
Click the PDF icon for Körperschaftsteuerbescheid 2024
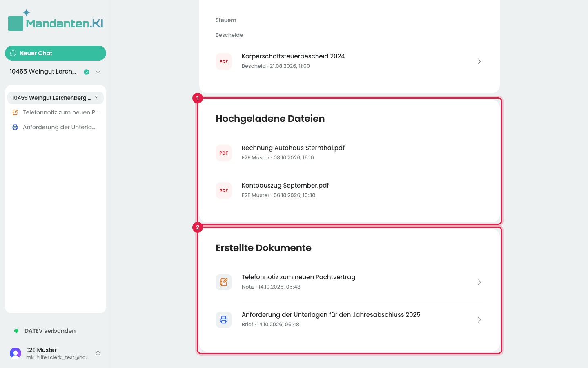click(x=224, y=61)
